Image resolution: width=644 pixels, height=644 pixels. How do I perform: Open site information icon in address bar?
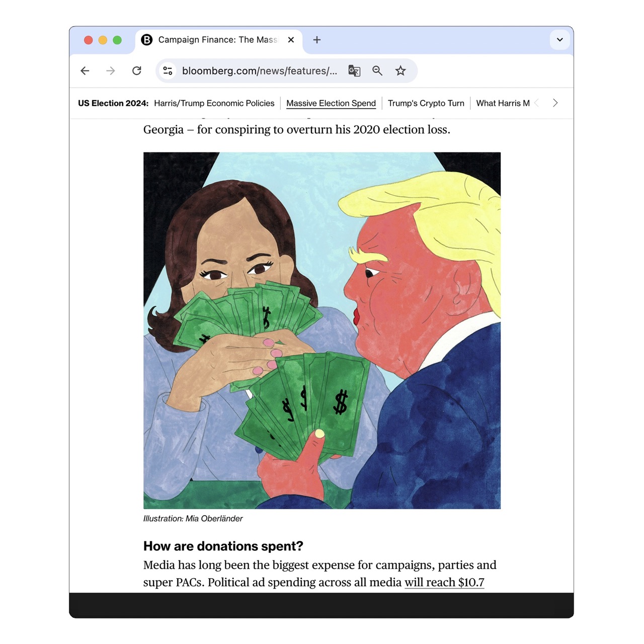(x=168, y=71)
